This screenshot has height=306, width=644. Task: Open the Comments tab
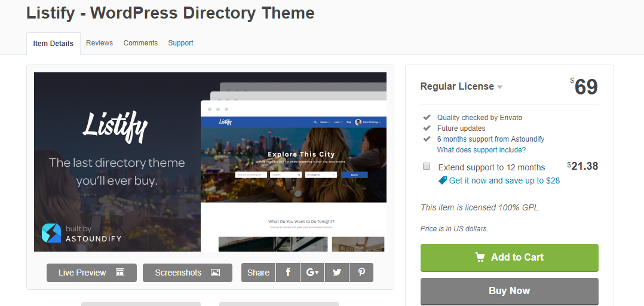[x=140, y=42]
